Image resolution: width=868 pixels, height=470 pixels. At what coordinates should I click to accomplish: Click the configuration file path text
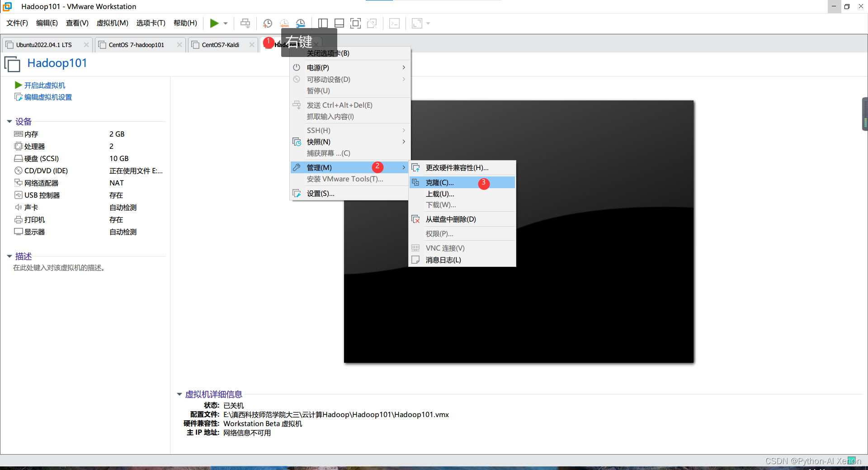[x=336, y=414]
